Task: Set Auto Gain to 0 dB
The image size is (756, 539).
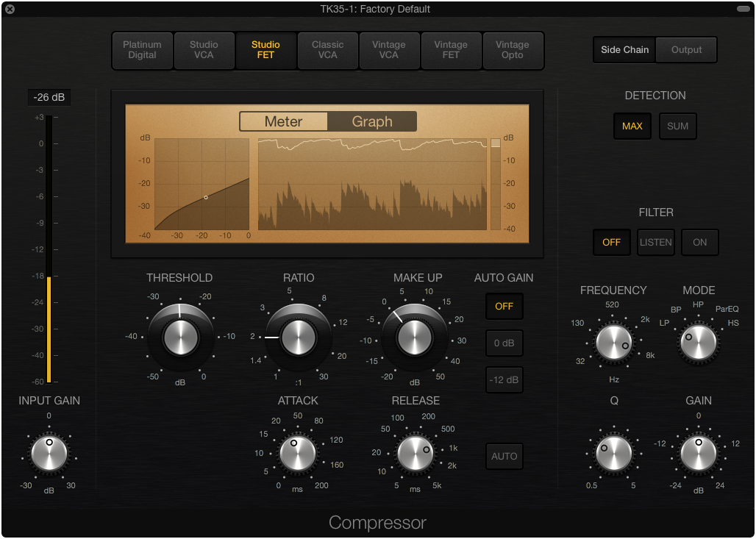Action: [504, 343]
